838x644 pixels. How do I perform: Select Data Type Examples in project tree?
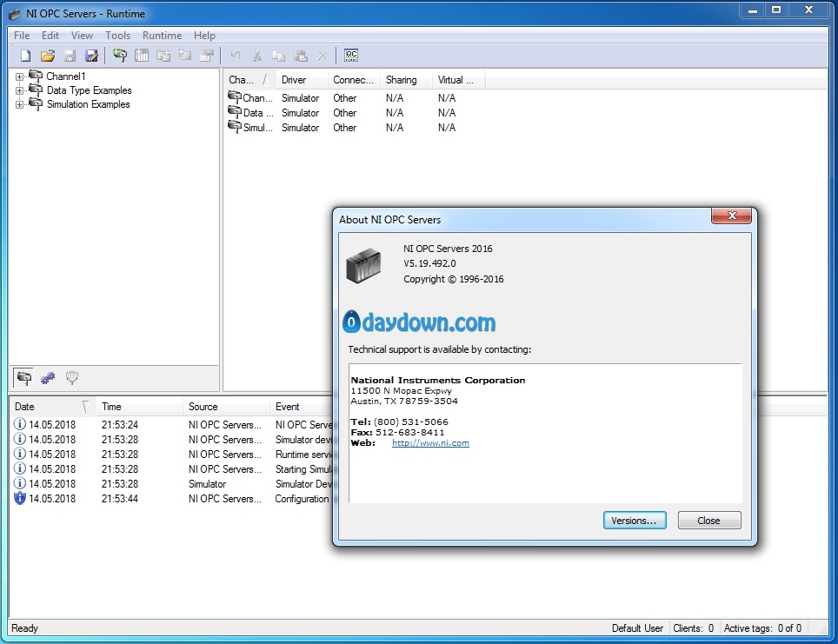[89, 90]
